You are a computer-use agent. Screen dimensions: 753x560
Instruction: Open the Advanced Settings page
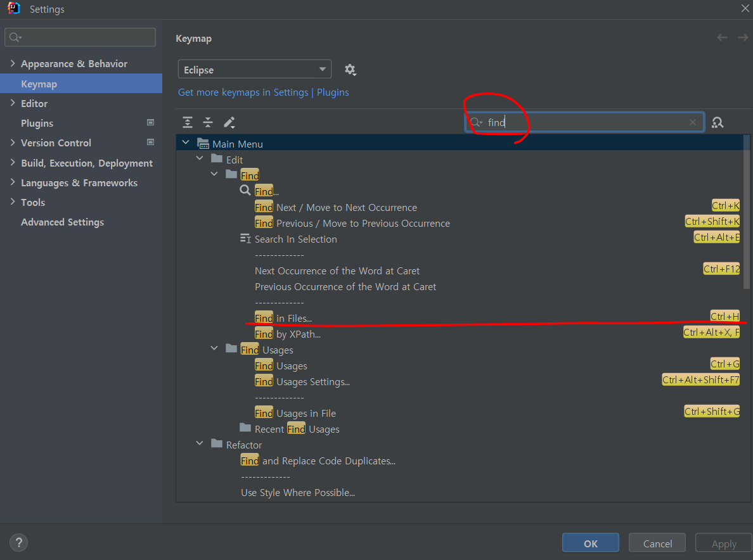(x=62, y=222)
